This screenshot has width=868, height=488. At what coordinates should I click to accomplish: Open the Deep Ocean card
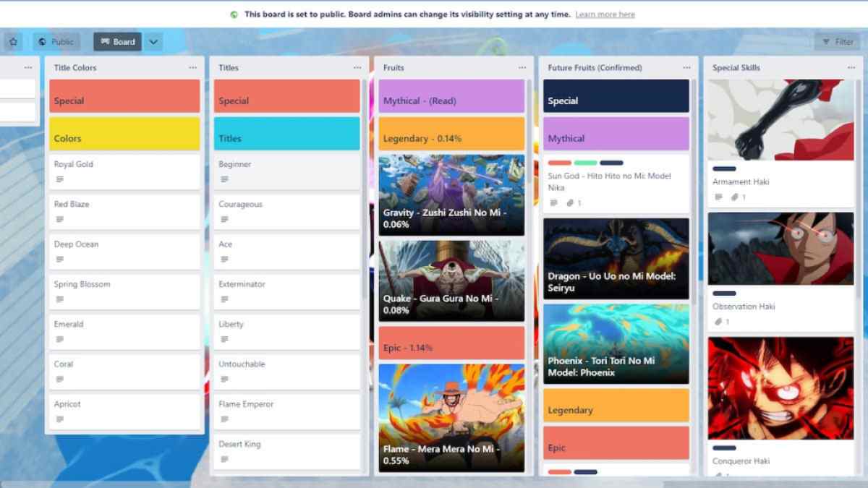point(124,252)
